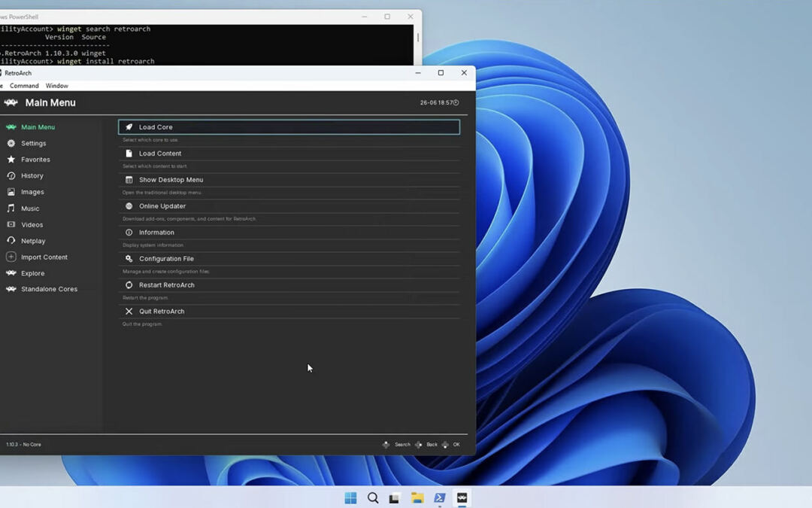This screenshot has height=508, width=812.
Task: Open the Command menu in menu bar
Action: coord(24,86)
